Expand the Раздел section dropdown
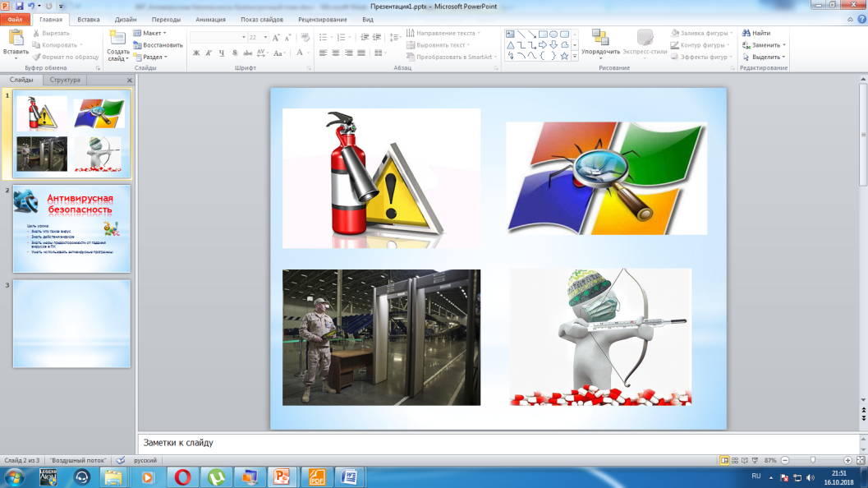 click(x=150, y=57)
